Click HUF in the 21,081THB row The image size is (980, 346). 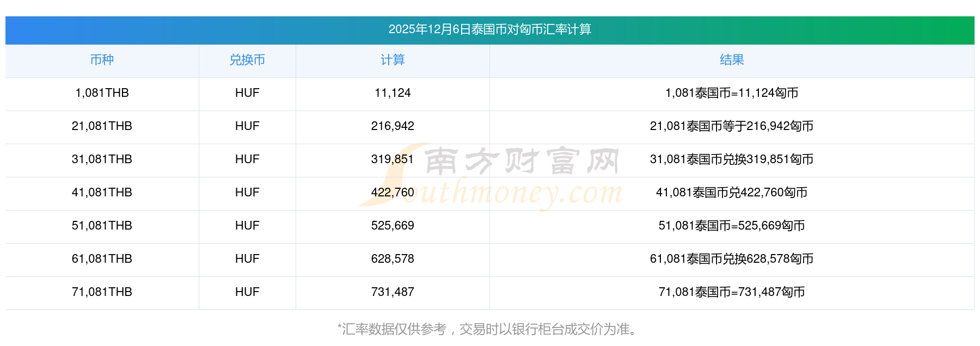point(247,126)
